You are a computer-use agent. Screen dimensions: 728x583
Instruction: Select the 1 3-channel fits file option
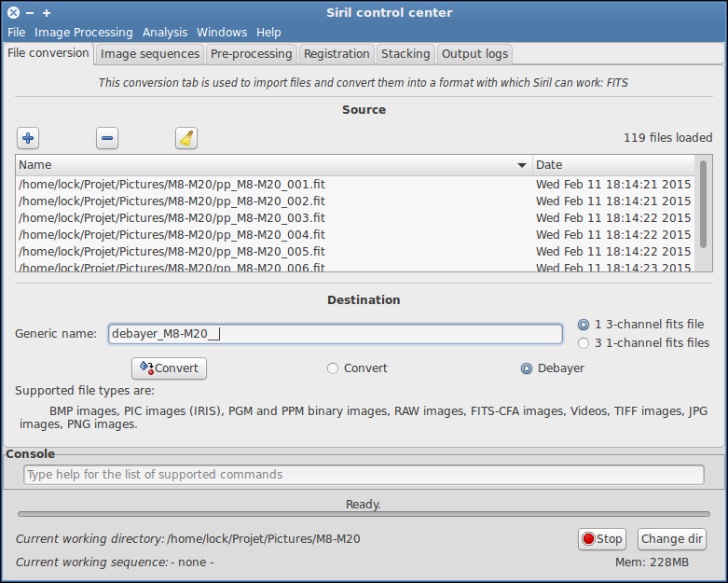pos(584,325)
